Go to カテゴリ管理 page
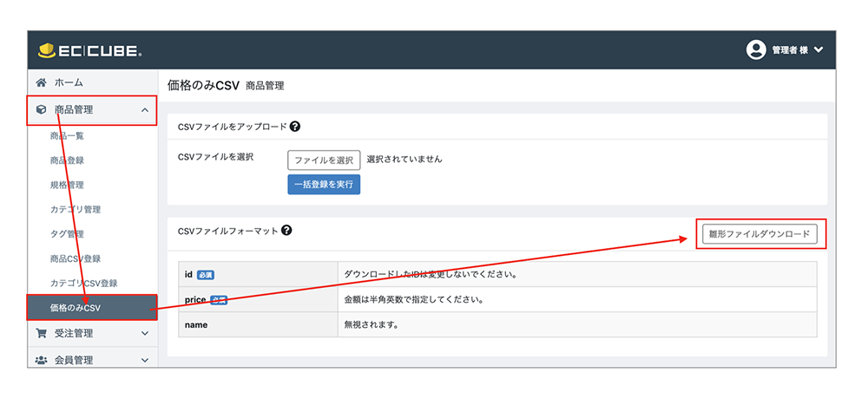 click(x=76, y=210)
